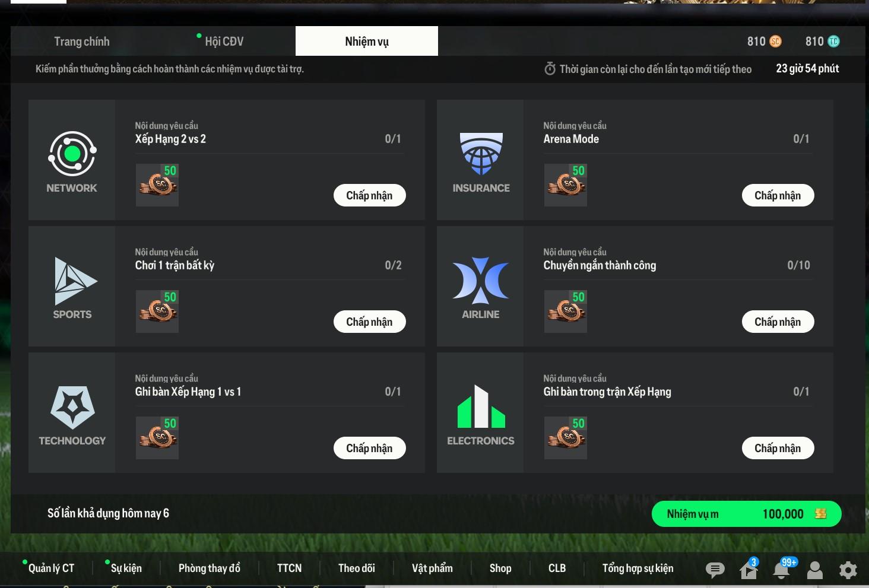Switch to the Hội CĐV tab
The height and width of the screenshot is (588, 869).
[x=224, y=42]
